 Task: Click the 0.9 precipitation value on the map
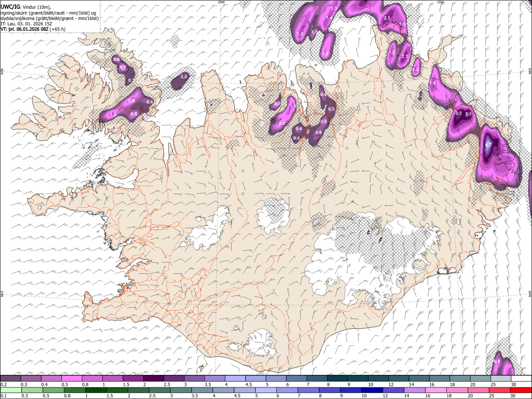coord(325,54)
